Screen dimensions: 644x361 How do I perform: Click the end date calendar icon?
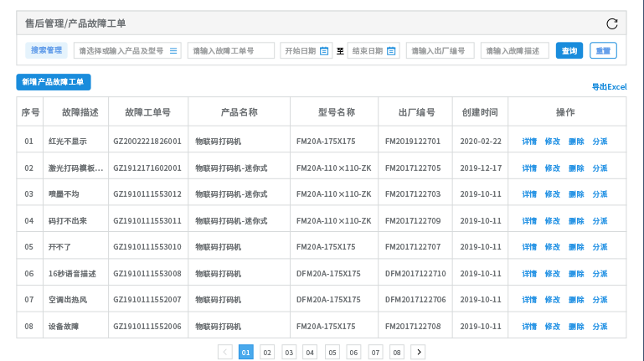[x=391, y=51]
